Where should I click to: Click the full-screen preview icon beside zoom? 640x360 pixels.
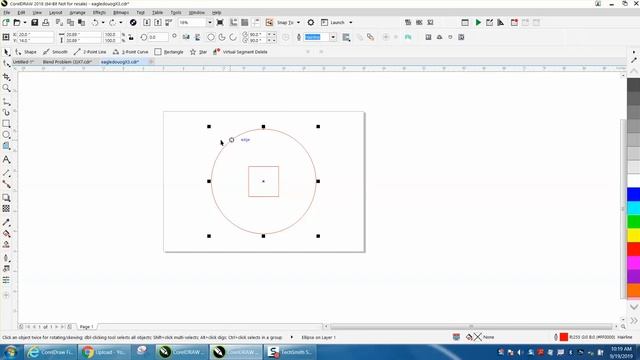coord(220,22)
